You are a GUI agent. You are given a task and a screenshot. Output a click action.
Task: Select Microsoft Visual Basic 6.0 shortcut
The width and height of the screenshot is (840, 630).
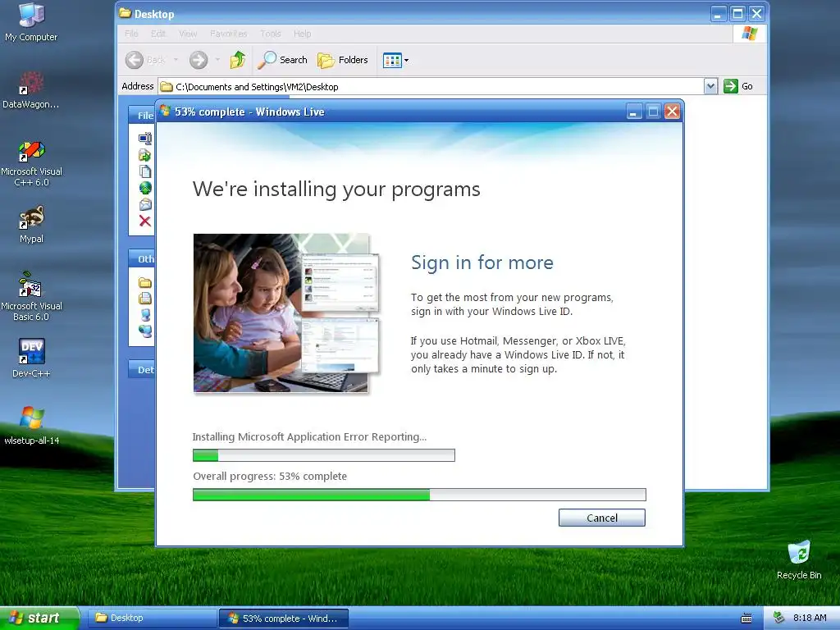[x=31, y=296]
